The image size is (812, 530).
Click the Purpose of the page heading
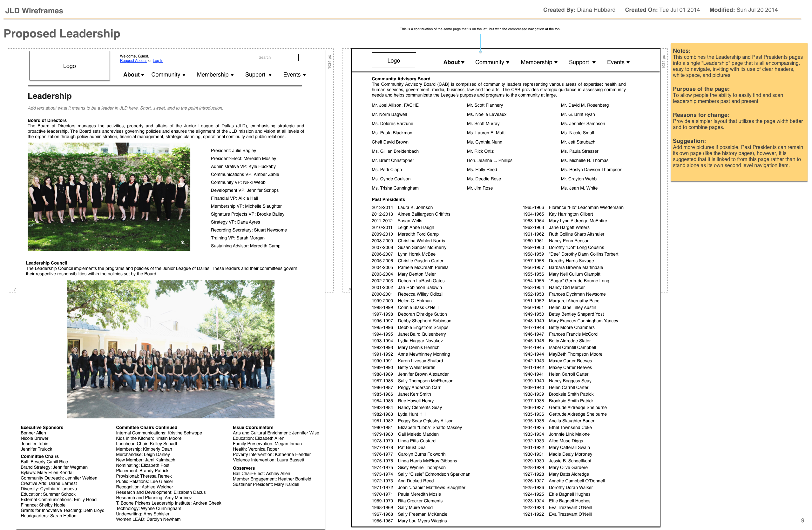(701, 89)
